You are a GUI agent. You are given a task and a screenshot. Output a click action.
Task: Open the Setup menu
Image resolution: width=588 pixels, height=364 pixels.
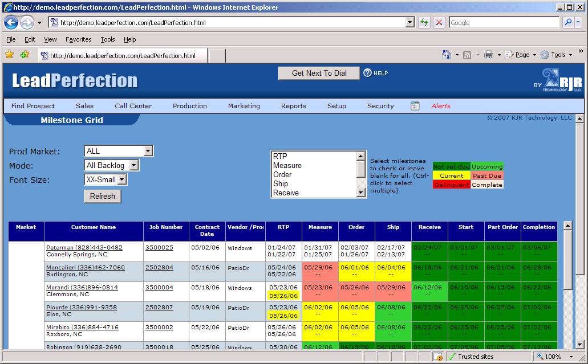tap(336, 106)
